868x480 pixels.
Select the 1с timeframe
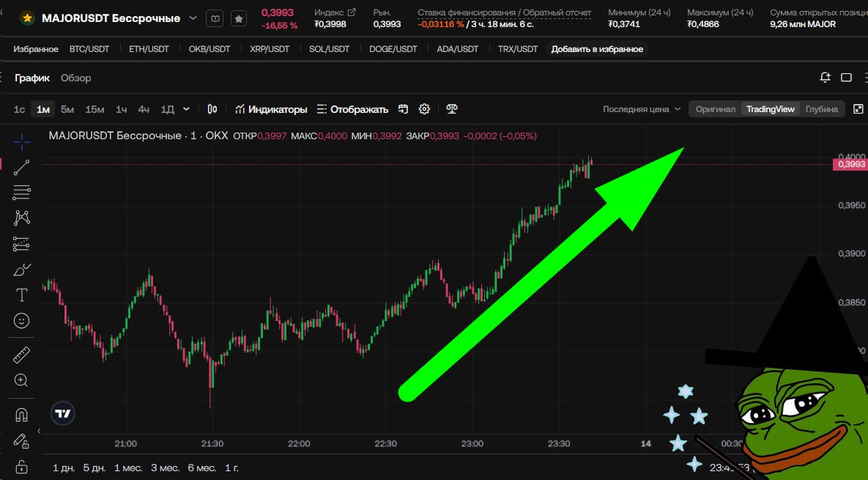pyautogui.click(x=19, y=110)
